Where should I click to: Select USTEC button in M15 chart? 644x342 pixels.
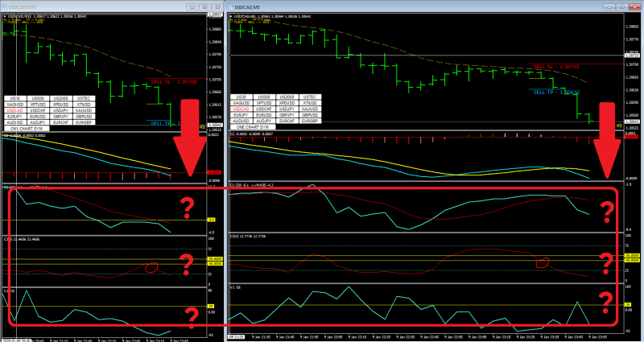(85, 98)
